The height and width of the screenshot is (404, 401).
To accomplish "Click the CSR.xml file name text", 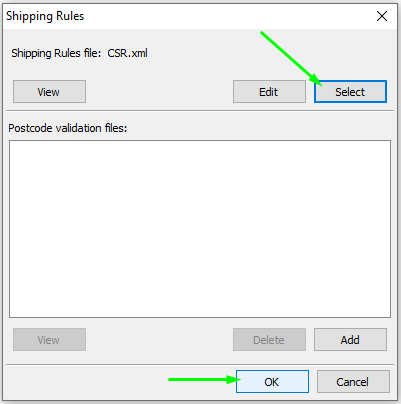I will click(x=127, y=53).
